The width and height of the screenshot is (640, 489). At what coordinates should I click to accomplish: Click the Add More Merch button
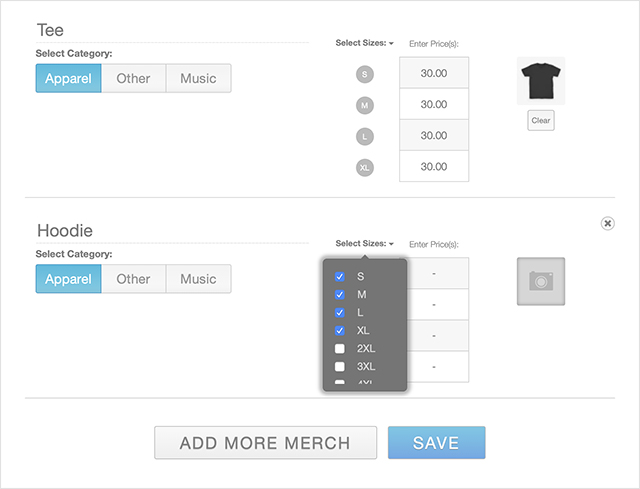(265, 443)
